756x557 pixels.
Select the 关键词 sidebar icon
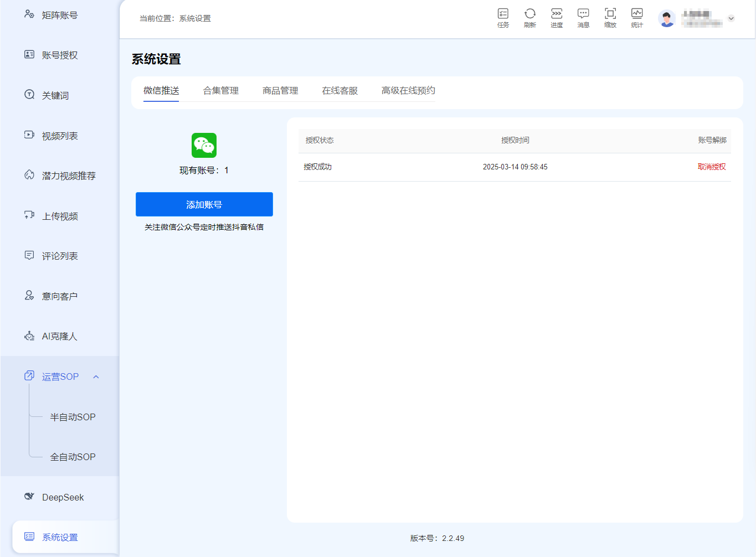pos(29,94)
